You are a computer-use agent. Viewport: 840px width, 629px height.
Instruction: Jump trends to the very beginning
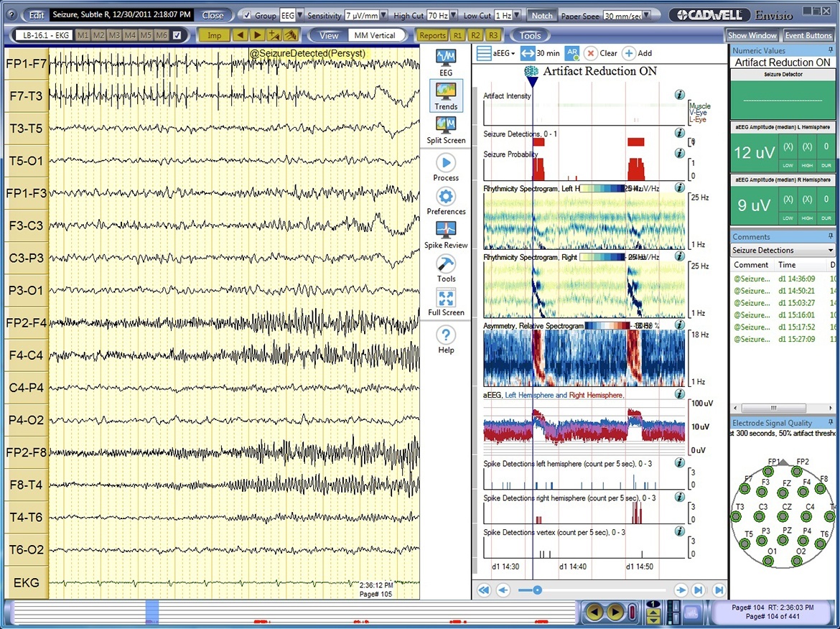(484, 590)
